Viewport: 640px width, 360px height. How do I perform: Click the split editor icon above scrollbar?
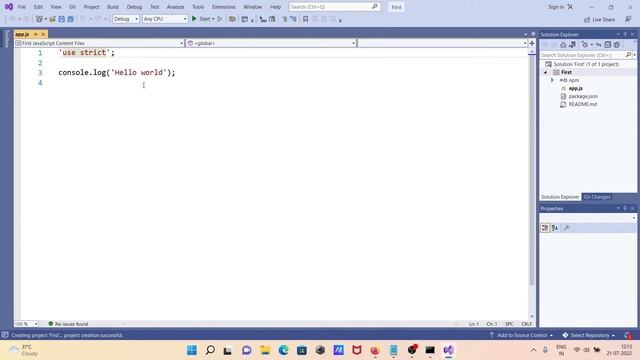(532, 43)
